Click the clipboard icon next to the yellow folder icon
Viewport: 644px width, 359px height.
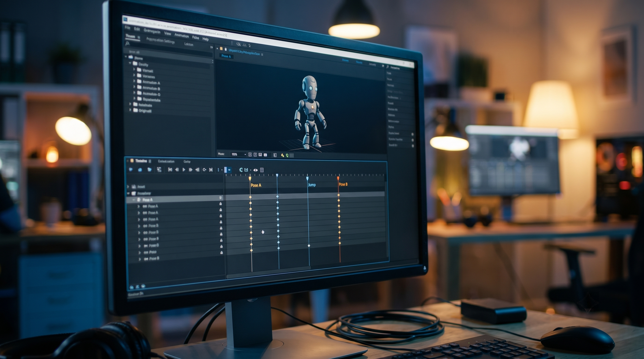click(x=225, y=49)
